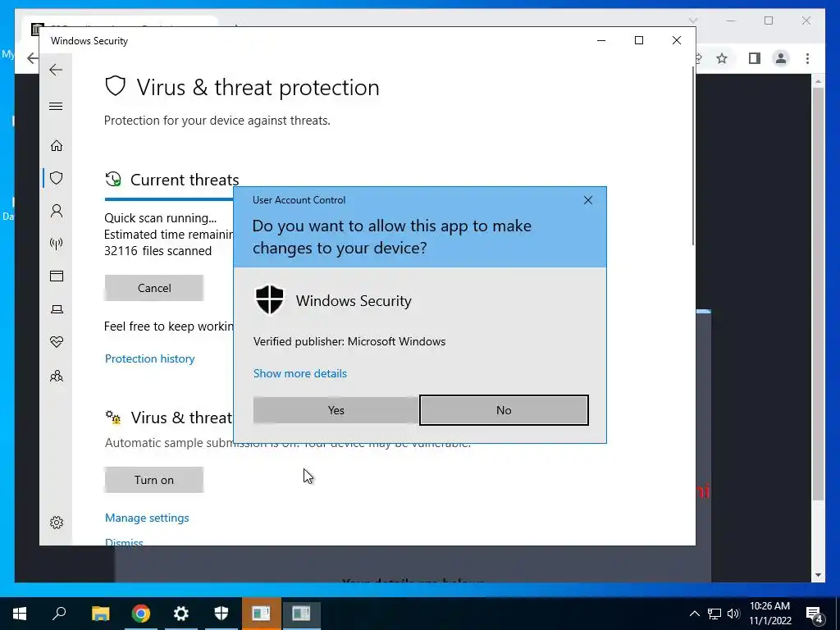Toggle Chrome side panel icon
This screenshot has width=840, height=630.
755,58
